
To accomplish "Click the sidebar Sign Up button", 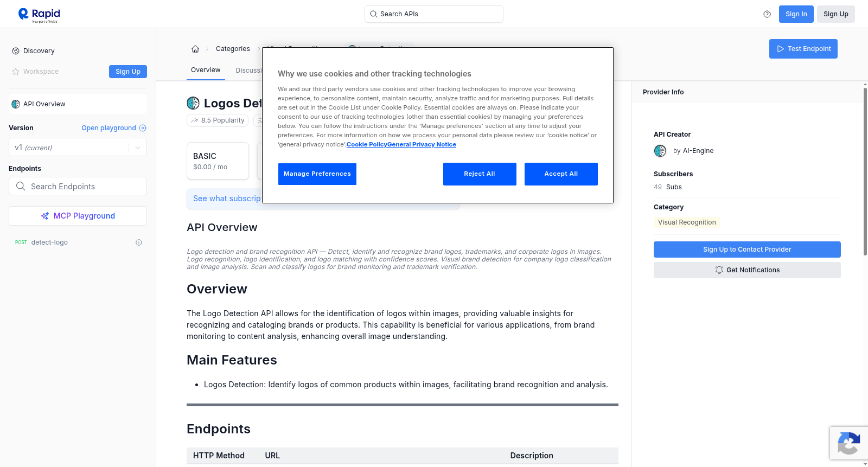I will point(128,72).
